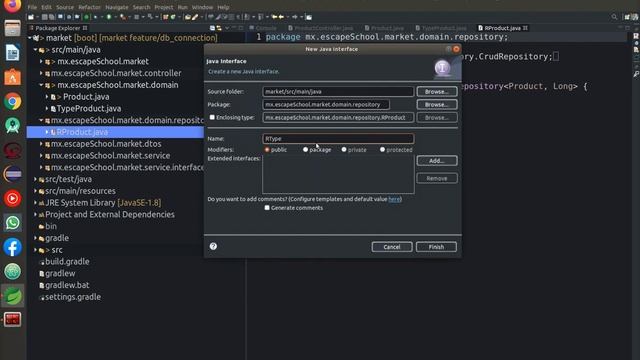Select the protected modifier radio button
The width and height of the screenshot is (640, 360).
pos(382,150)
